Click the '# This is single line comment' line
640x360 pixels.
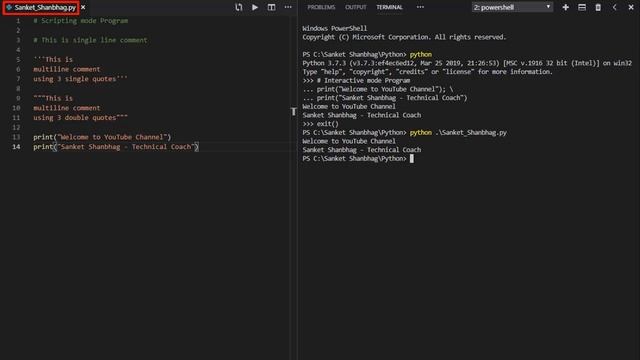[90, 40]
